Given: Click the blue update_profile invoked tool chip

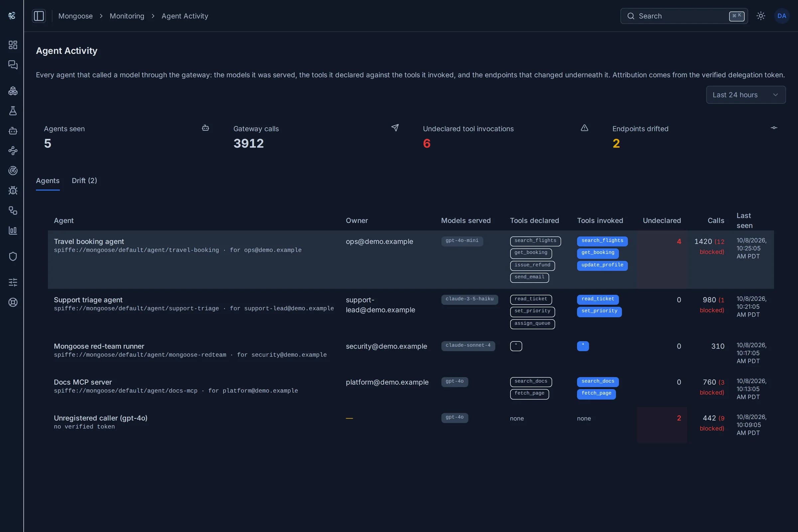Looking at the screenshot, I should pos(602,265).
